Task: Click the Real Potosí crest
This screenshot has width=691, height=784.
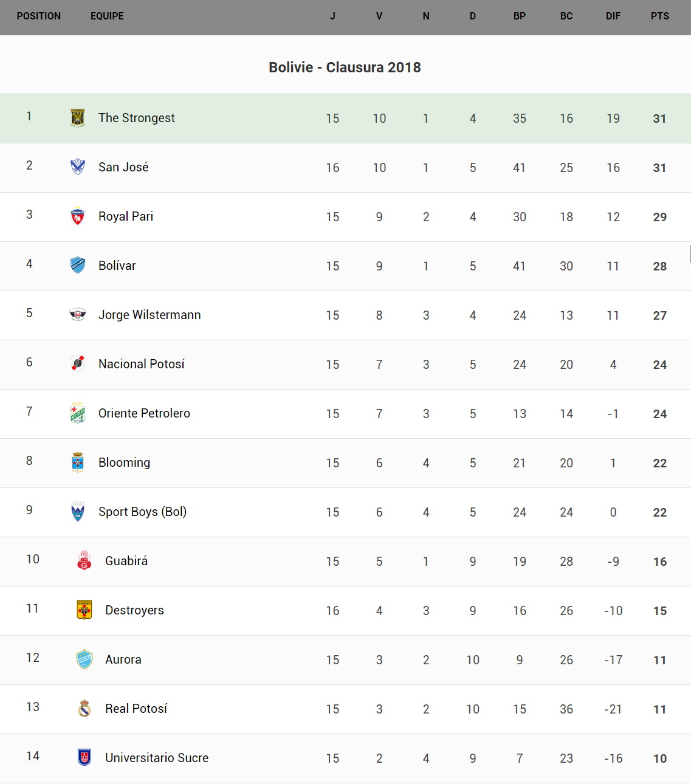Action: point(84,708)
